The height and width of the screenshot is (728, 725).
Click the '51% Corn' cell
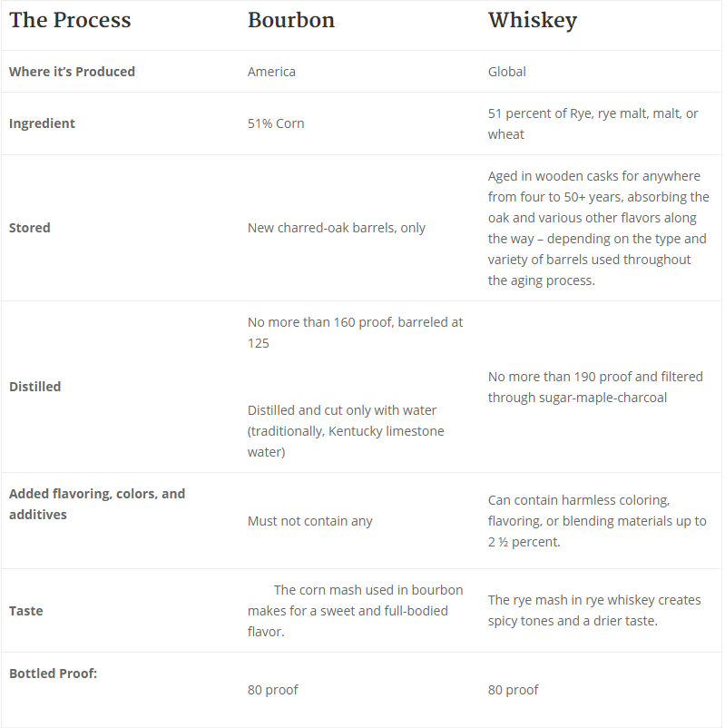[276, 123]
